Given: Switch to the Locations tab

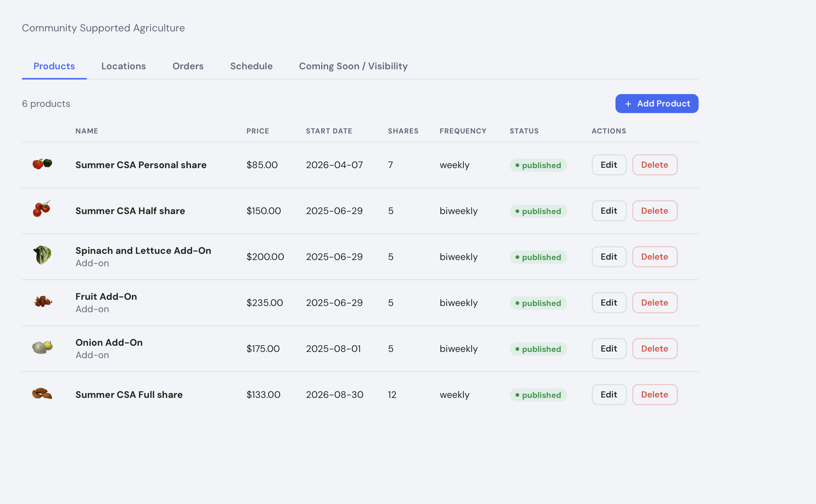Looking at the screenshot, I should click(124, 66).
